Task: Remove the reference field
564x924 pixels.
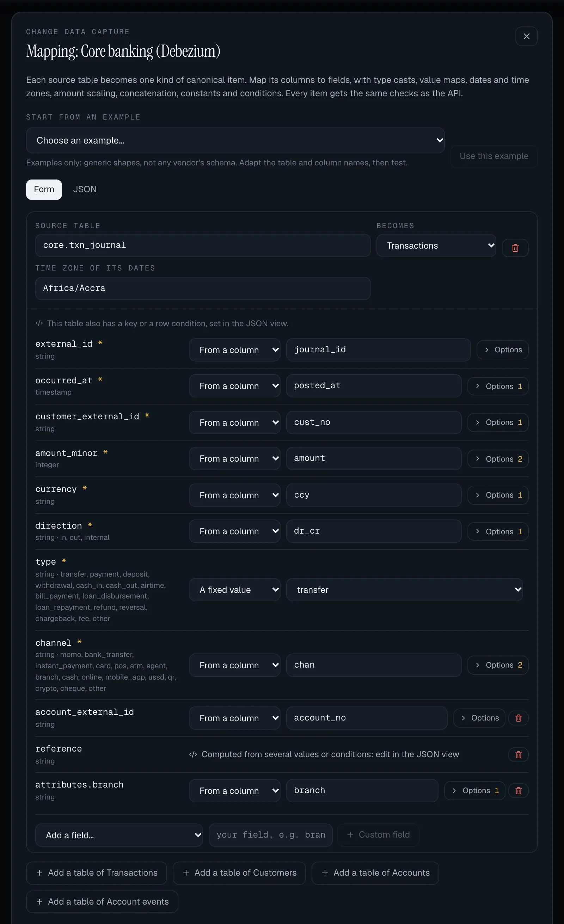Action: point(518,754)
